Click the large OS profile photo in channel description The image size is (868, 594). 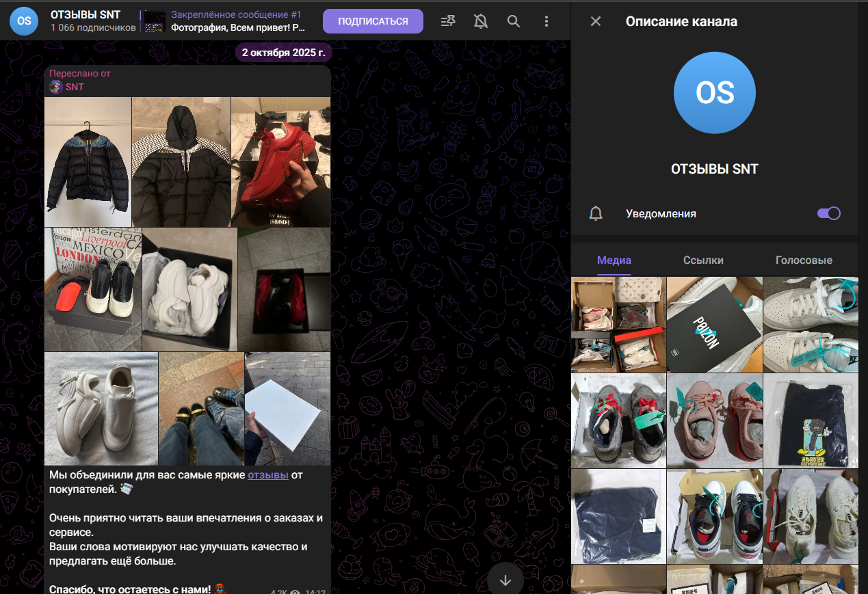(x=714, y=93)
